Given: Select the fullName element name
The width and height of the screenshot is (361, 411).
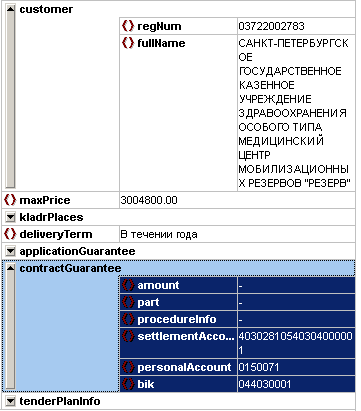Looking at the screenshot, I should [x=161, y=43].
